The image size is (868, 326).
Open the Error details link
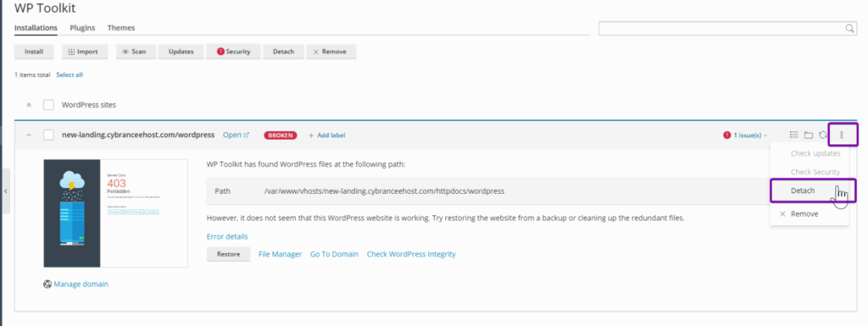tap(227, 236)
